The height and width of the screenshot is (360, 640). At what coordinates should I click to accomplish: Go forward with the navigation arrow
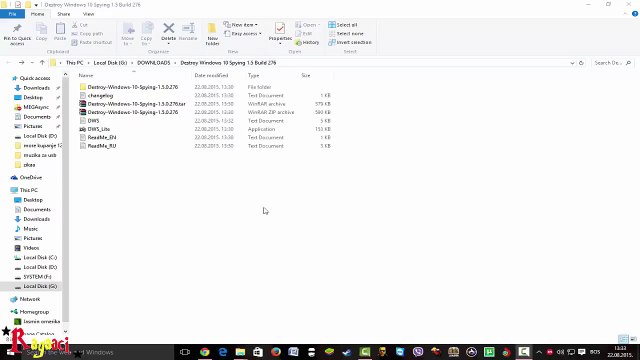pos(21,62)
